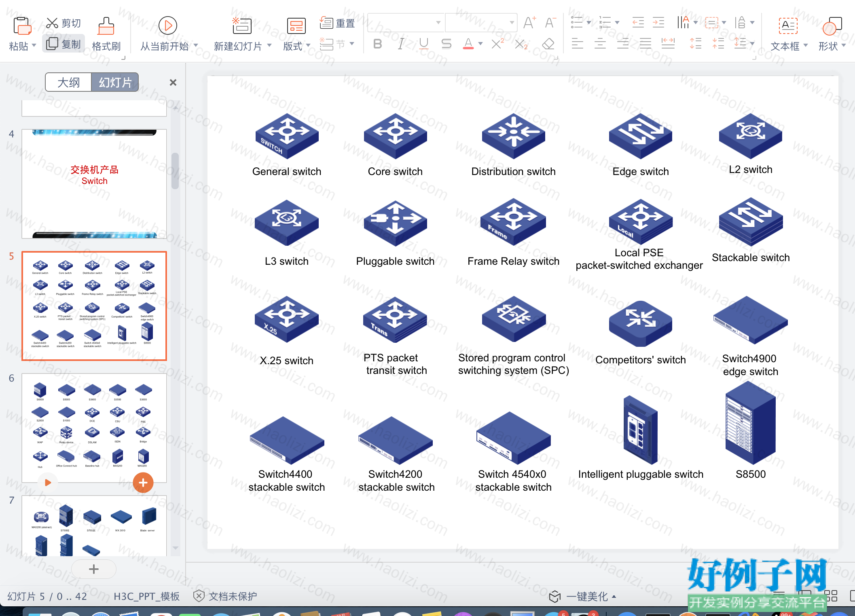This screenshot has width=855, height=616.
Task: Start slideshow from current slide icon
Action: tap(167, 25)
